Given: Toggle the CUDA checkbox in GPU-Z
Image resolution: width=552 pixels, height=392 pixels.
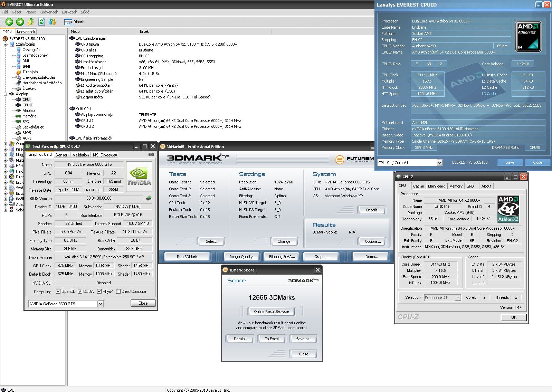Looking at the screenshot, I should tap(80, 291).
